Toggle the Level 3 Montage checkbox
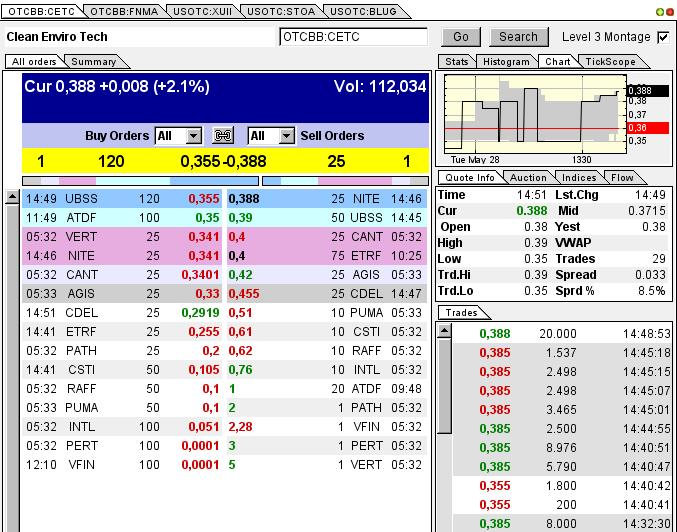This screenshot has height=532, width=677. tap(663, 37)
